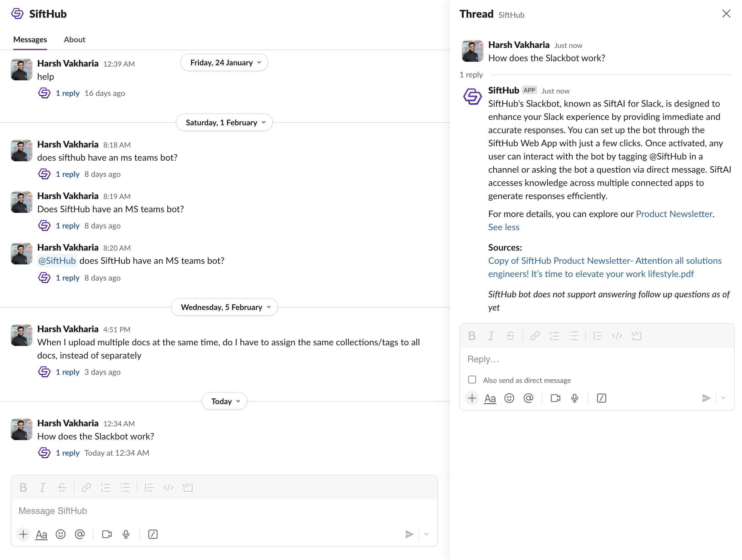Enable Also send as direct message checkbox
The height and width of the screenshot is (560, 742).
(x=472, y=380)
